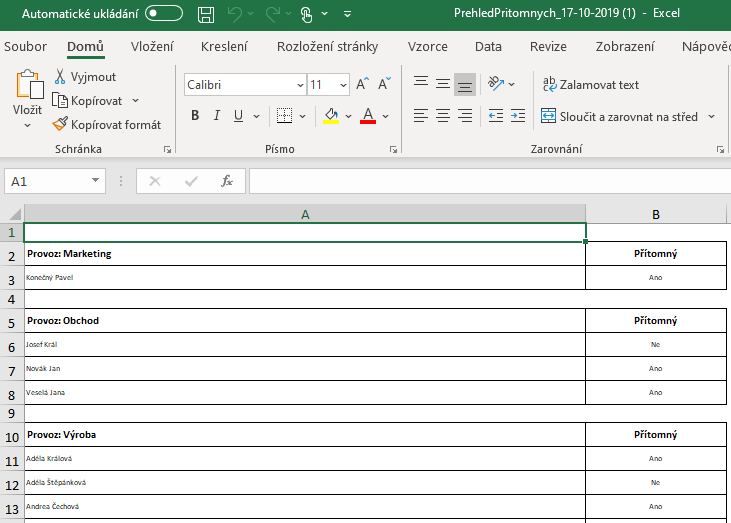Viewport: 731px width, 523px height.
Task: Align text left icon
Action: point(421,116)
